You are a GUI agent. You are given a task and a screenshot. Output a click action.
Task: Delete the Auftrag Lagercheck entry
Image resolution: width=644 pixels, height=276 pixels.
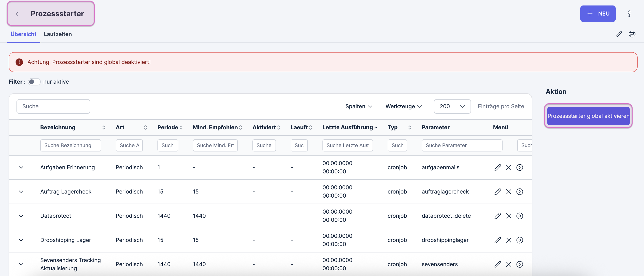(x=509, y=192)
